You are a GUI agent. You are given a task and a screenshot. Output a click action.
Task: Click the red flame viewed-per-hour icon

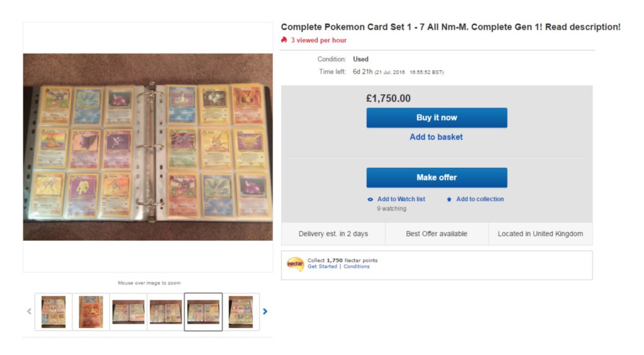(x=284, y=40)
